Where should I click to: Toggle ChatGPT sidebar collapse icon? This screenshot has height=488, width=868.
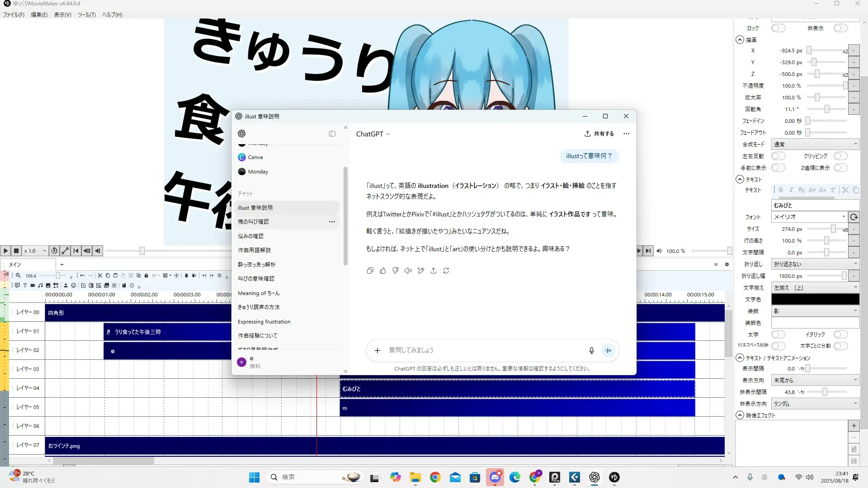click(x=332, y=134)
